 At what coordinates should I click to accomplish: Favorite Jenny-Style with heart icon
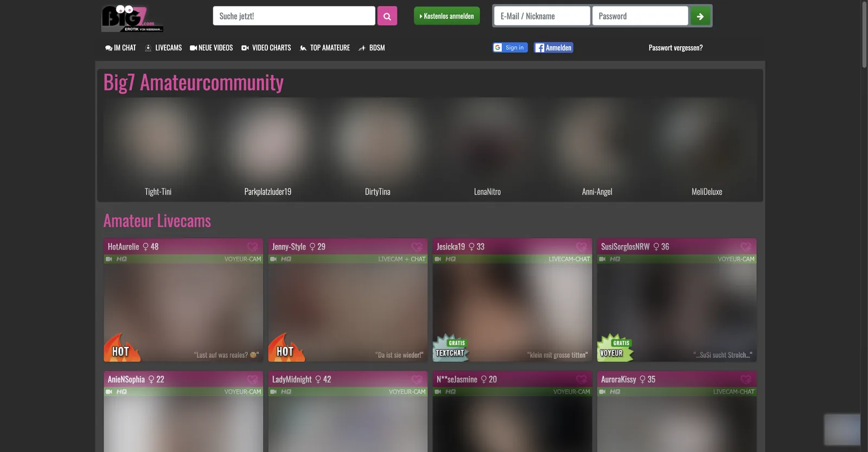[417, 247]
